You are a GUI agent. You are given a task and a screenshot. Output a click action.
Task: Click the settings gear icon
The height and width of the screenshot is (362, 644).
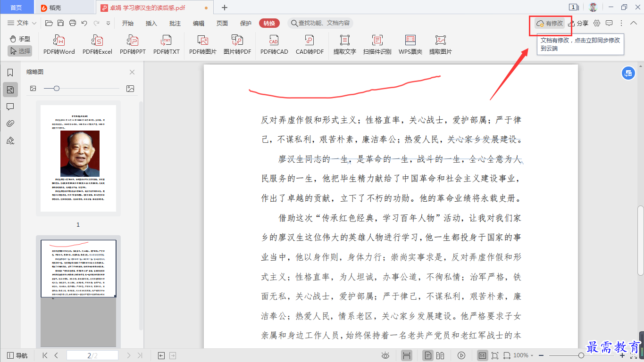click(597, 23)
